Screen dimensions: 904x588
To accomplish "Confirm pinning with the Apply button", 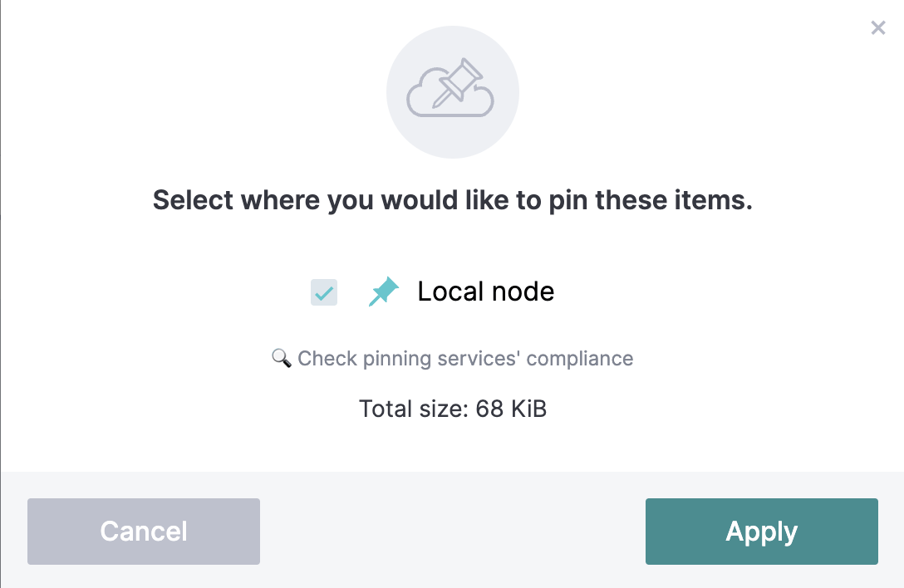I will (761, 532).
